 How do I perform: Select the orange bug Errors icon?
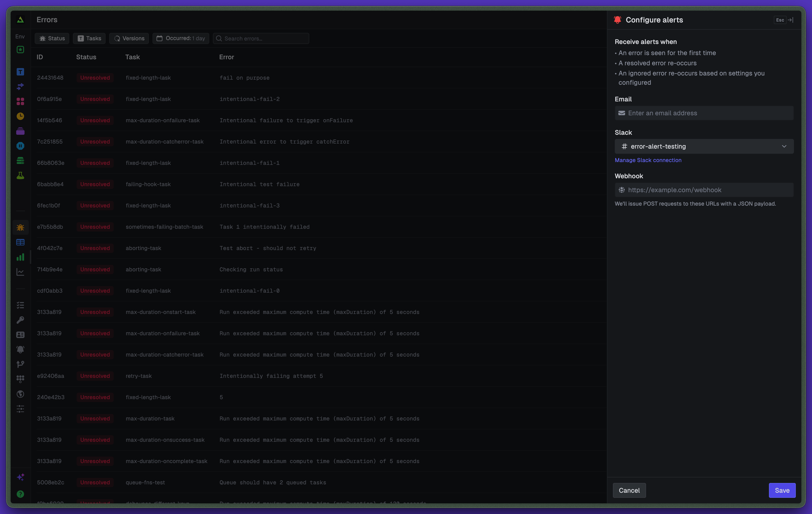coord(20,228)
